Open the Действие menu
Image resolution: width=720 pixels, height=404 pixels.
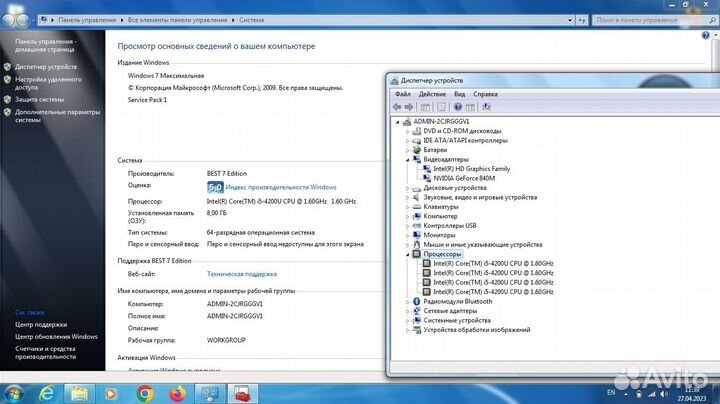click(432, 94)
